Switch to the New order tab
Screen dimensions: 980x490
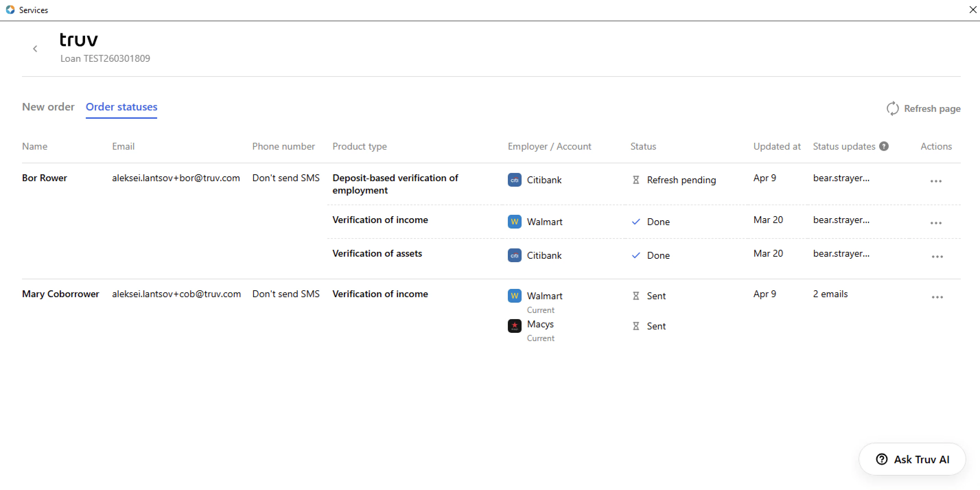click(48, 107)
